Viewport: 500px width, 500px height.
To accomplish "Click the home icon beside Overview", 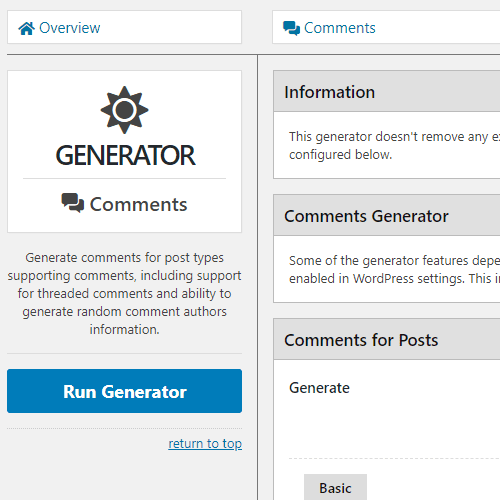I will [x=26, y=28].
